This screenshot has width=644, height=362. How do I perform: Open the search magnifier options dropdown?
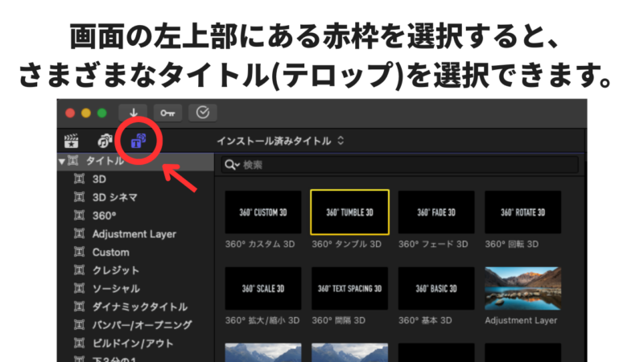pos(232,165)
